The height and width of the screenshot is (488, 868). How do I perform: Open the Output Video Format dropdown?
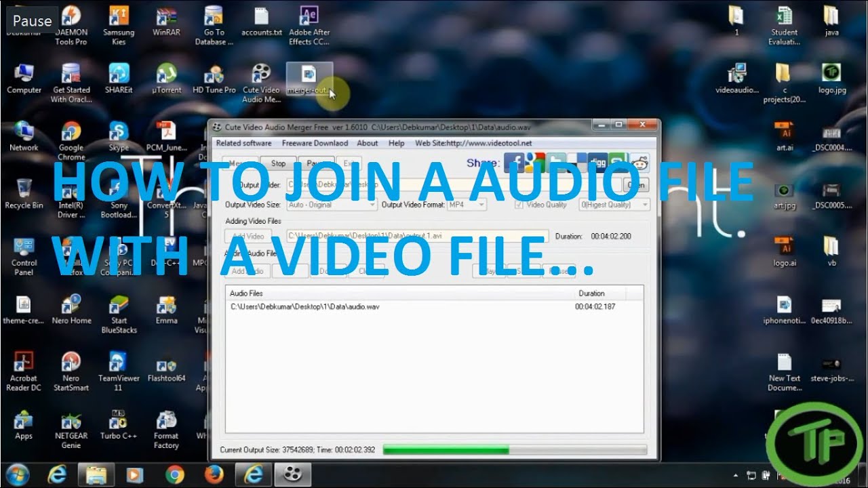(x=467, y=205)
